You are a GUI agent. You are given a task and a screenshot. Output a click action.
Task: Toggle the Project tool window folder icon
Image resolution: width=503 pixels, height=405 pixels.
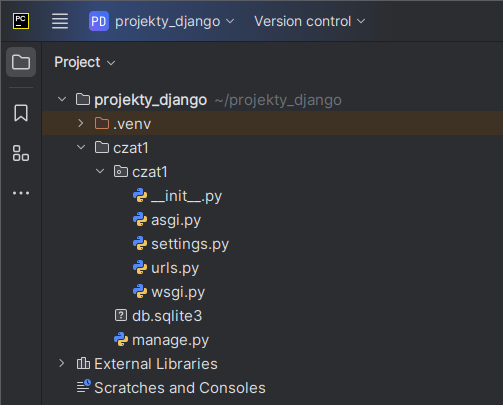(x=21, y=62)
